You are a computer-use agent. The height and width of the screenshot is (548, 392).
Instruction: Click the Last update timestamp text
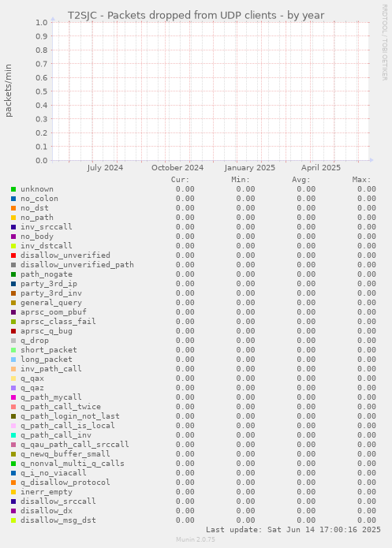[293, 530]
